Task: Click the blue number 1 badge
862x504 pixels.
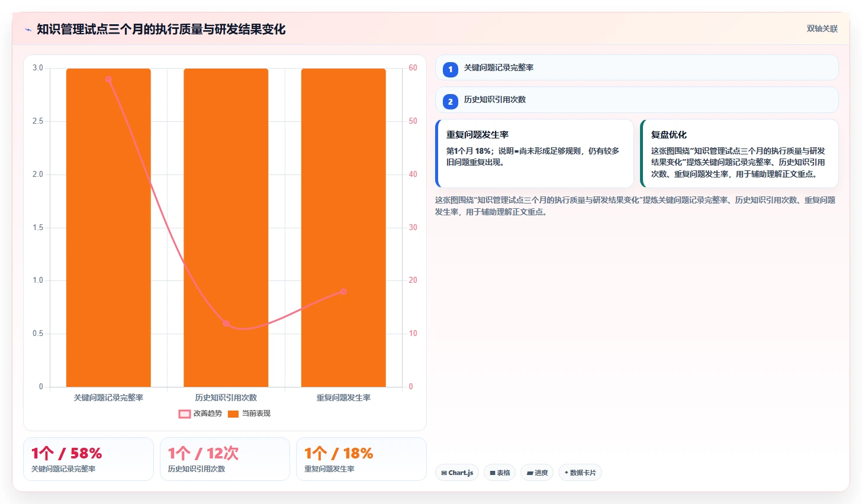Action: (x=450, y=69)
